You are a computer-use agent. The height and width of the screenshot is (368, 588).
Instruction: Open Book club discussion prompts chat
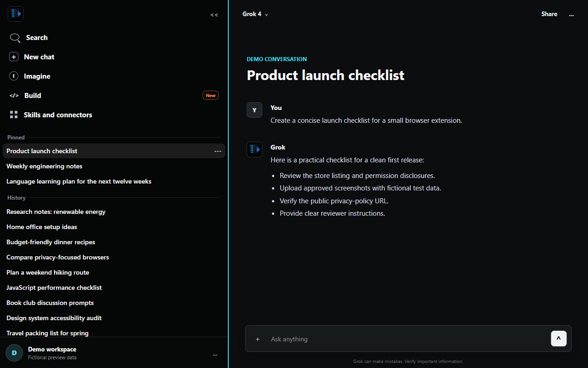click(114, 303)
